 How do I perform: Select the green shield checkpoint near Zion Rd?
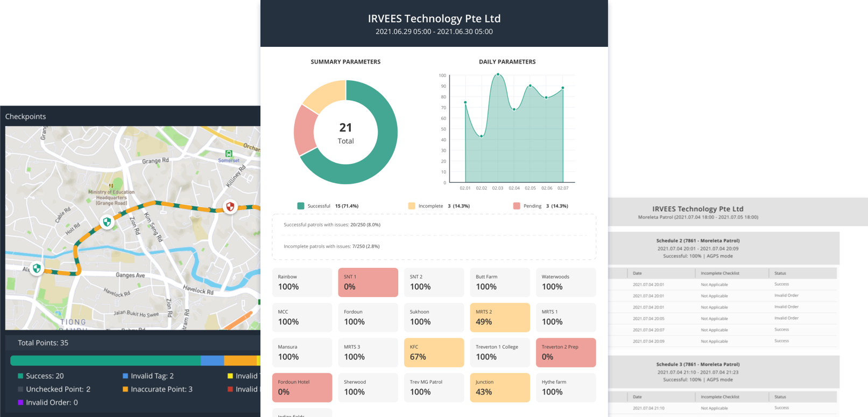(x=107, y=221)
